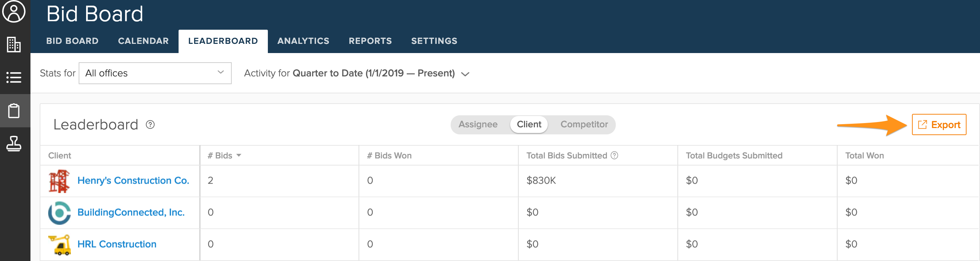Open the HRL Construction client link

(x=117, y=244)
